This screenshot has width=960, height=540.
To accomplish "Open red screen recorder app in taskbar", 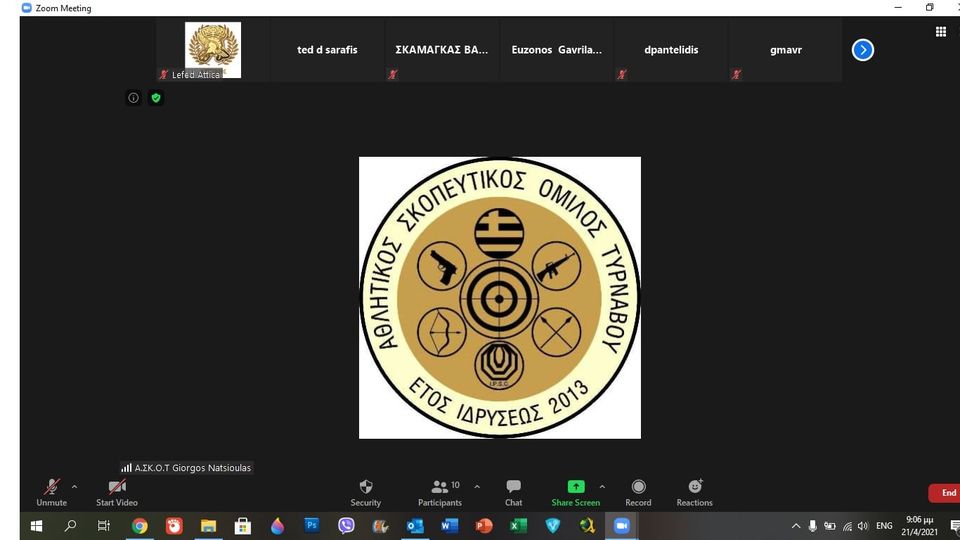I will point(174,526).
